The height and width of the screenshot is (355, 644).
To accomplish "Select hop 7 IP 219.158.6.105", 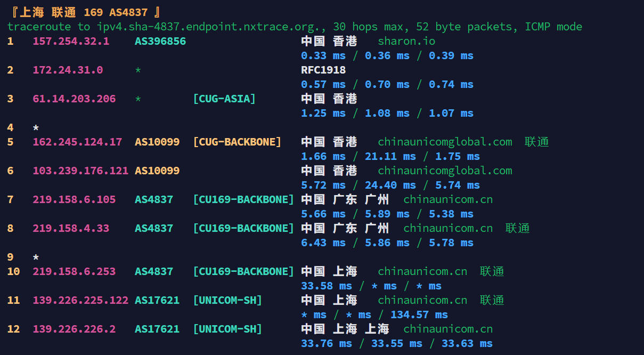I will (x=74, y=199).
